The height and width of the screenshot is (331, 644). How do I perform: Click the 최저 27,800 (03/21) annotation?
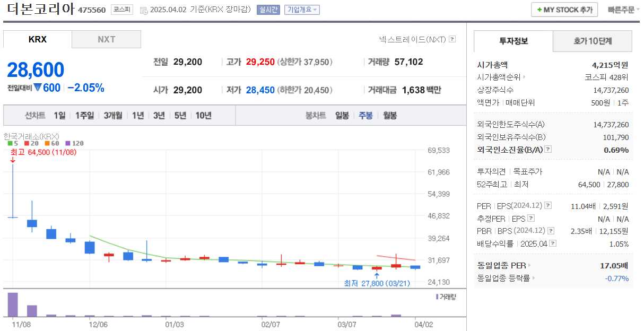[x=377, y=284]
